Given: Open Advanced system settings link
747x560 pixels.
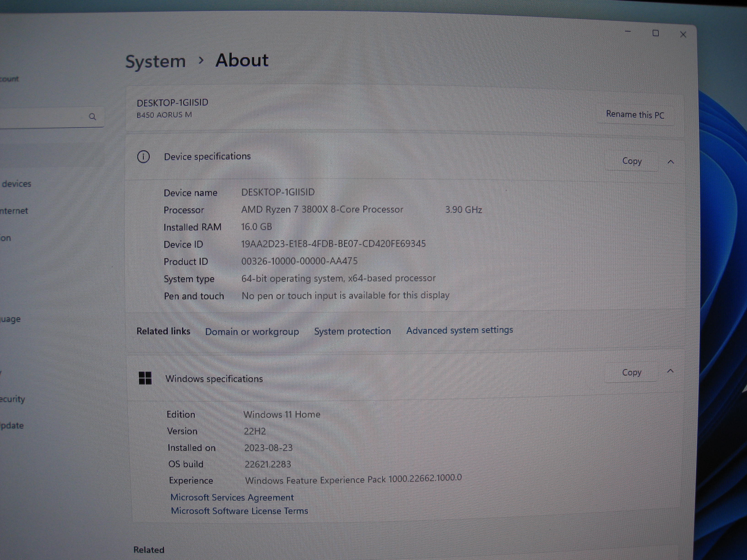Looking at the screenshot, I should pyautogui.click(x=460, y=330).
